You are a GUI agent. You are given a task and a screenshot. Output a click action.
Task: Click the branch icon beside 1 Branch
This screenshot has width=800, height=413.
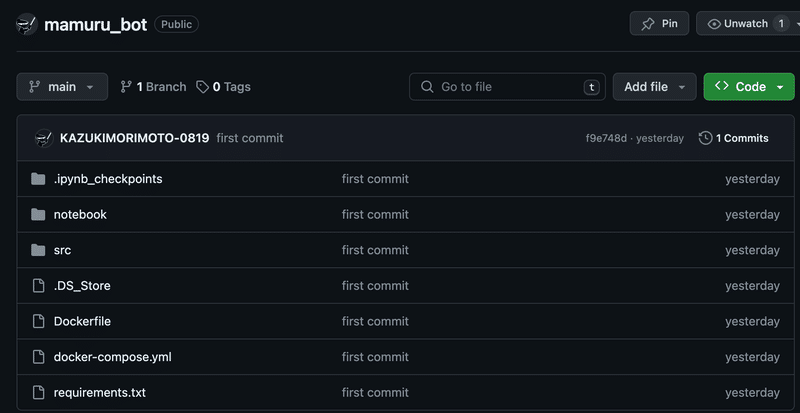click(126, 87)
